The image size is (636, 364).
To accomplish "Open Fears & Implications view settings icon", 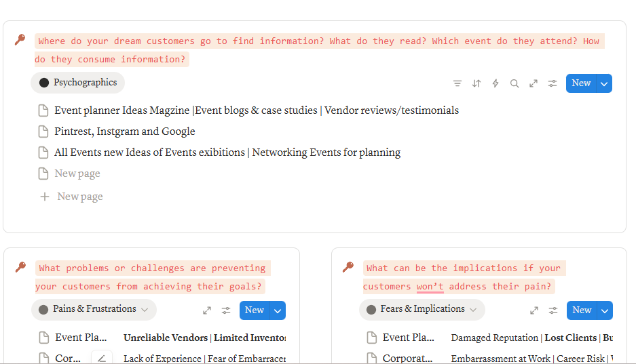I will pos(554,310).
